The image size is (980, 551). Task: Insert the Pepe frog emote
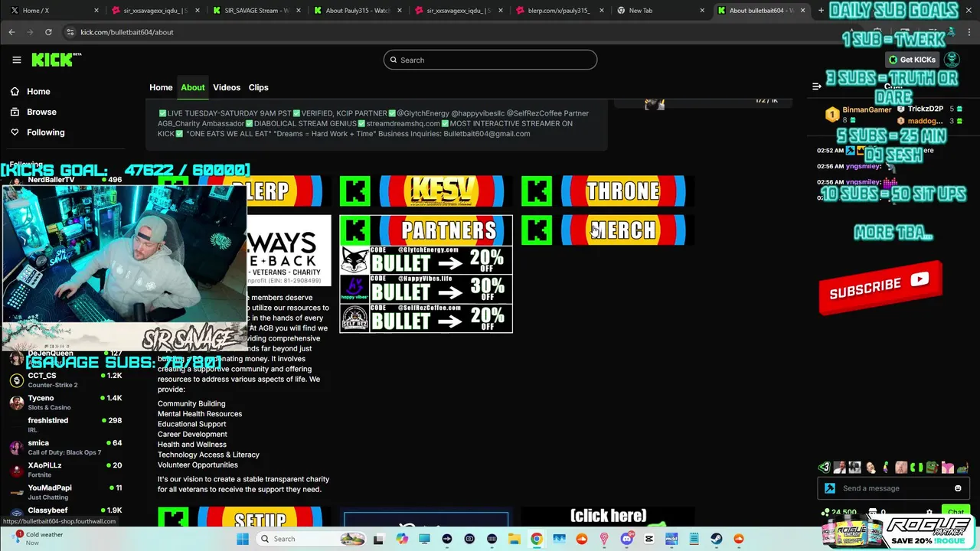pyautogui.click(x=932, y=467)
